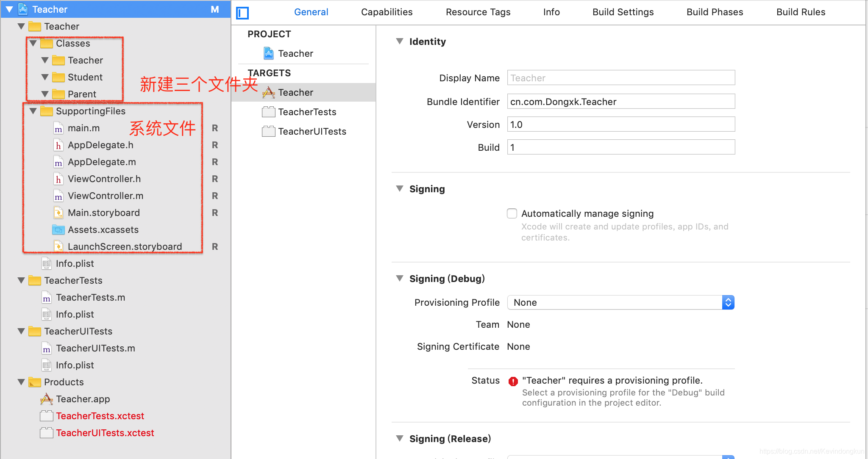Screen dimensions: 868x459
Task: Collapse the Signing (Debug) section
Action: [399, 279]
